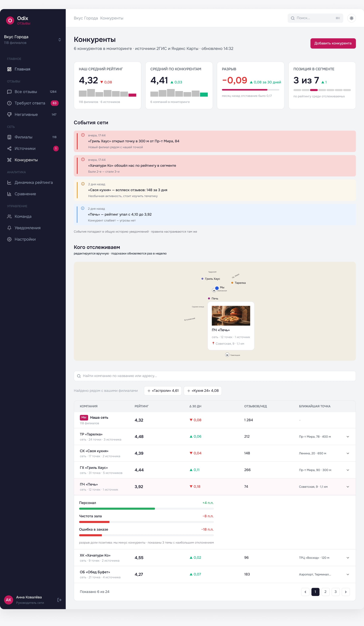The height and width of the screenshot is (626, 364).
Task: Open the Вкус Города network switcher
Action: pyautogui.click(x=33, y=40)
